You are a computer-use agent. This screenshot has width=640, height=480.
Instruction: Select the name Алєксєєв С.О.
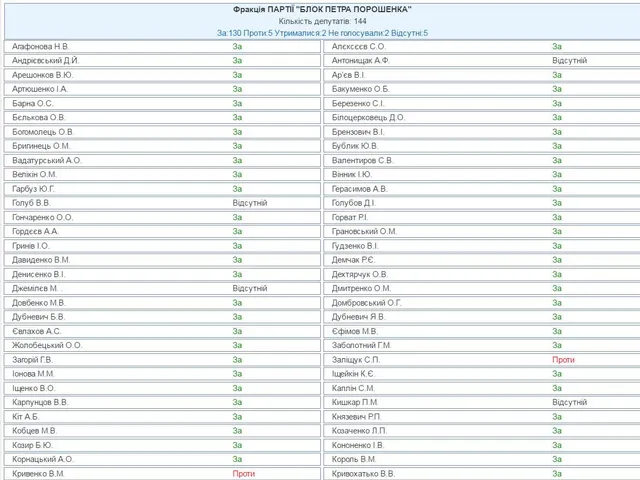pyautogui.click(x=359, y=46)
